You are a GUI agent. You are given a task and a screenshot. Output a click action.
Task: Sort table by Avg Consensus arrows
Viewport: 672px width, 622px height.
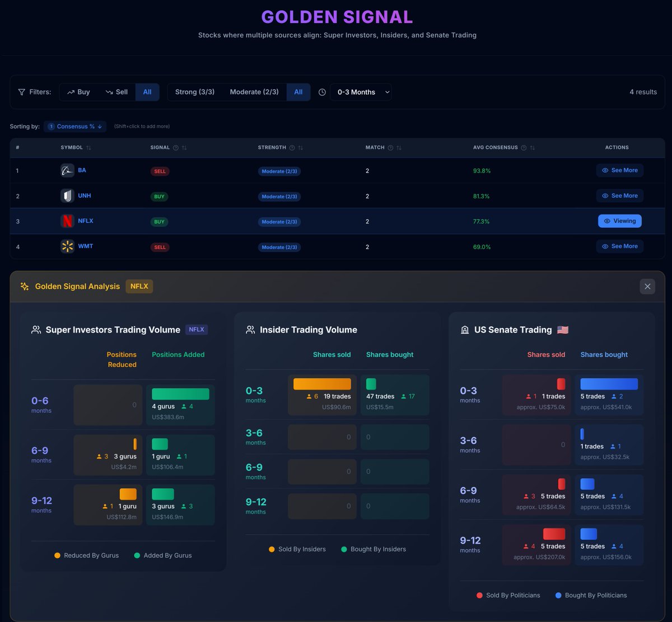(532, 148)
